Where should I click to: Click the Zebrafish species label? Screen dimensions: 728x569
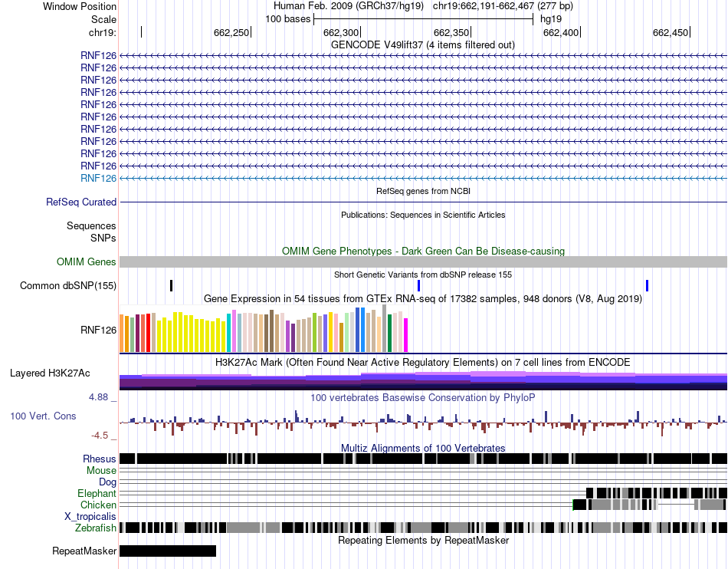96,528
